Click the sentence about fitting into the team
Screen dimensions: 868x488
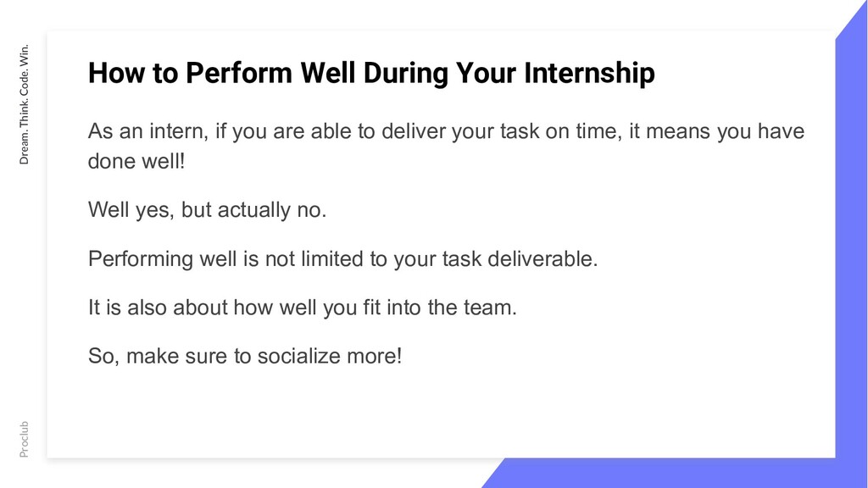coord(303,308)
